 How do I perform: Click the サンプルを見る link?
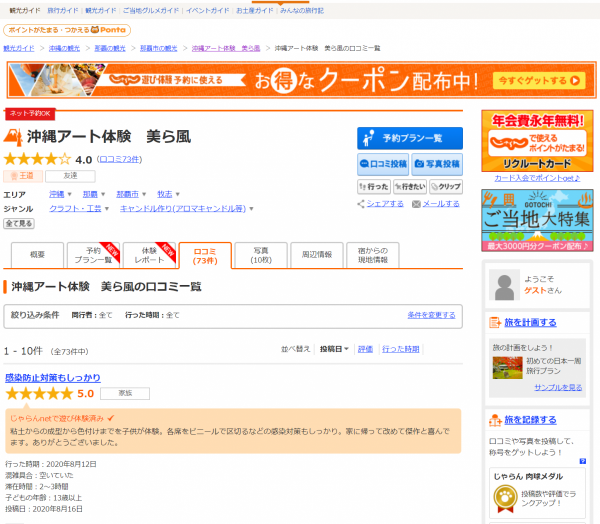[558, 387]
